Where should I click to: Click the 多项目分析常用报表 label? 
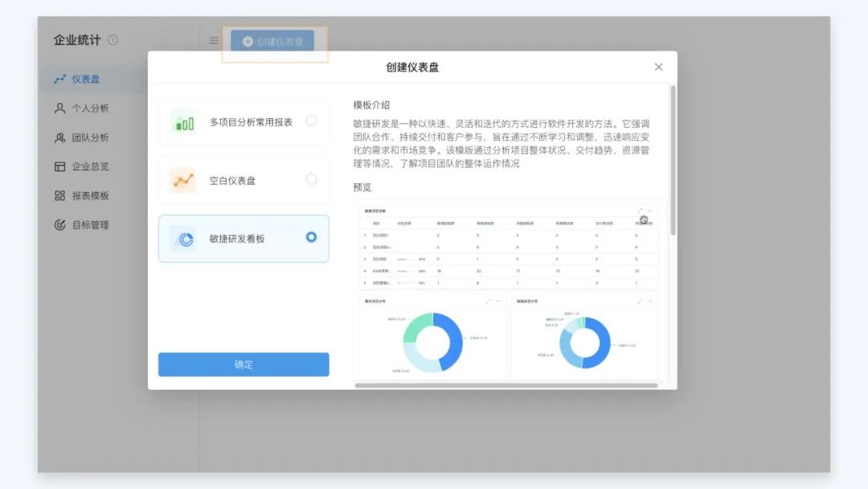(251, 122)
